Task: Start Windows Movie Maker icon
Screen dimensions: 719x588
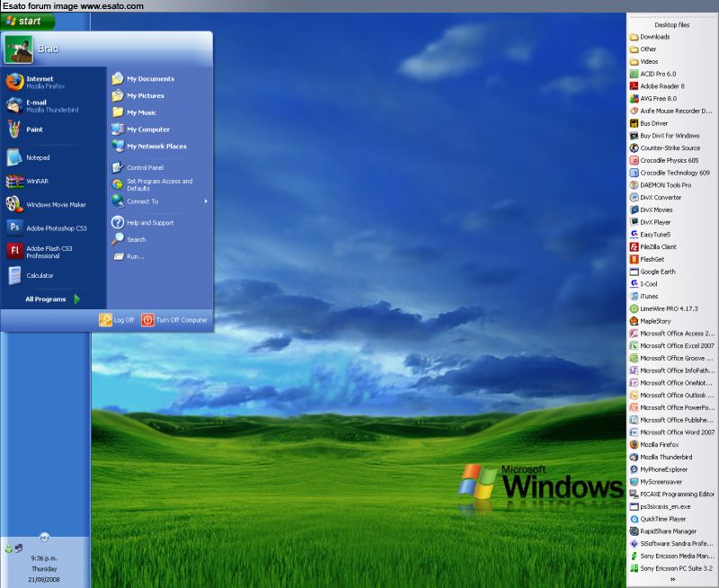Action: [x=14, y=204]
